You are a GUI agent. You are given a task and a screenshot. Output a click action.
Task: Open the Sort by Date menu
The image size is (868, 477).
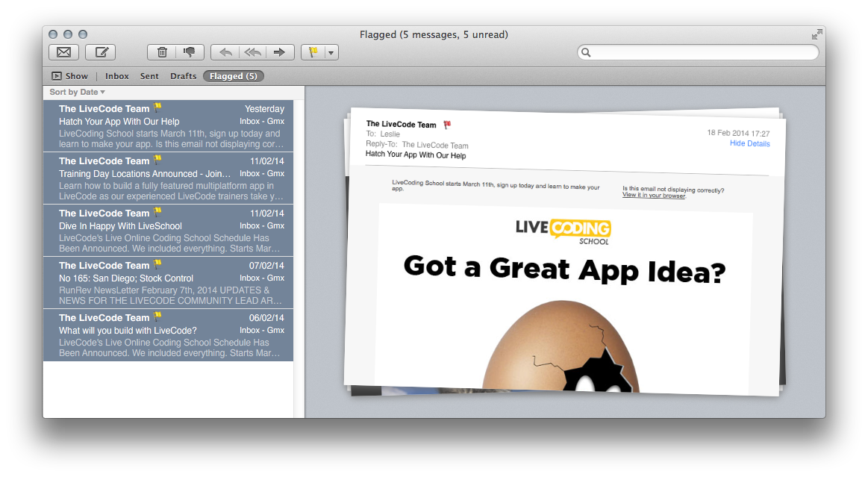tap(77, 92)
